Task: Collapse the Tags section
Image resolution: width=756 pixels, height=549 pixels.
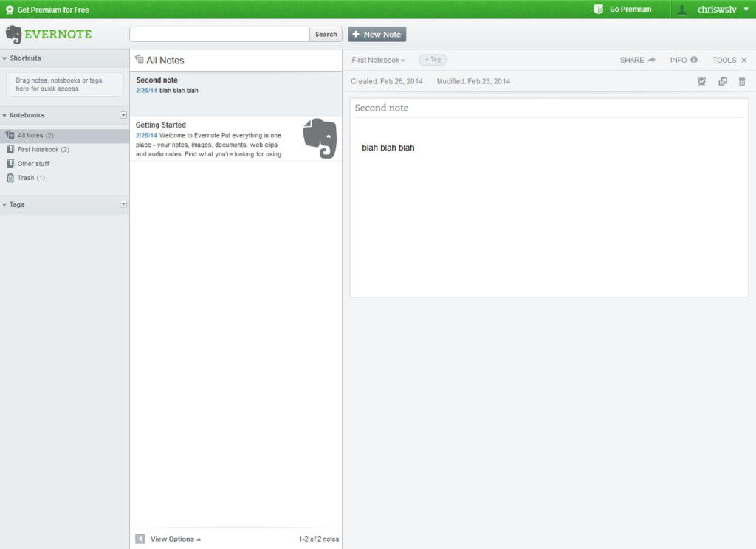Action: 4,205
